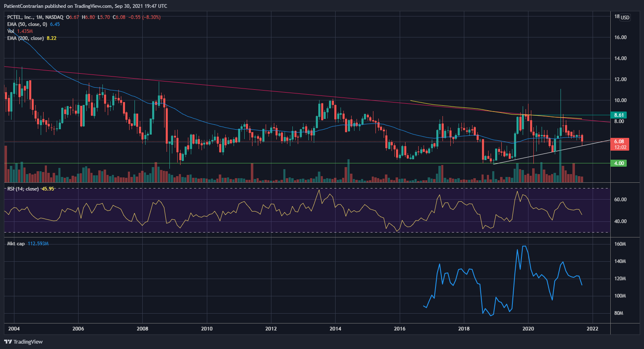Click the 100M market cap axis value
Screen dimensions: 644x349
(x=620, y=296)
